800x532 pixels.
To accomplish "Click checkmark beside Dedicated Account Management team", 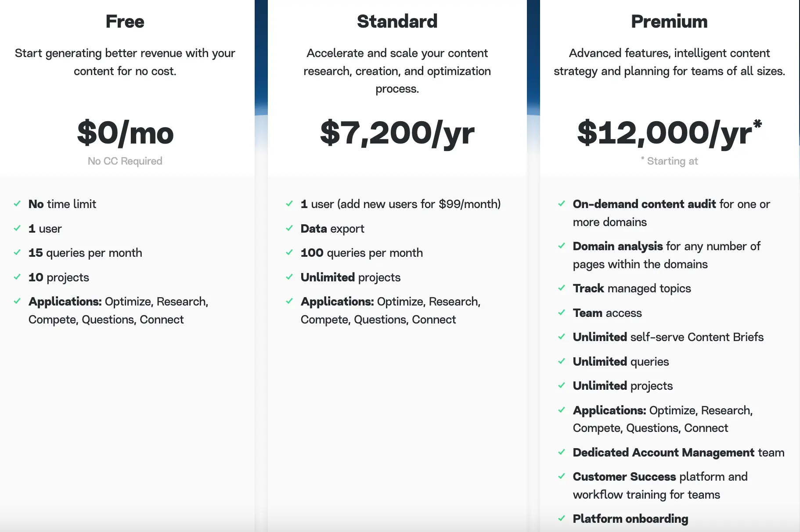I will 562,452.
